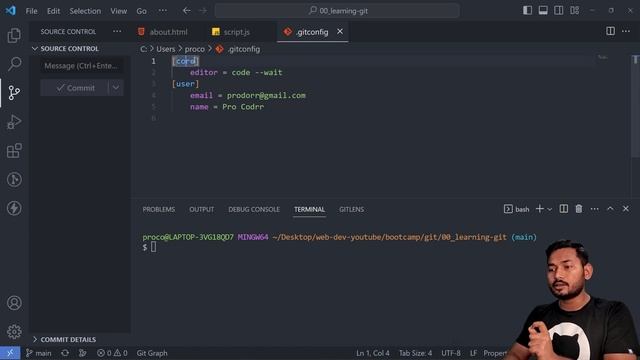640x360 pixels.
Task: Split the terminal
Action: pos(564,209)
